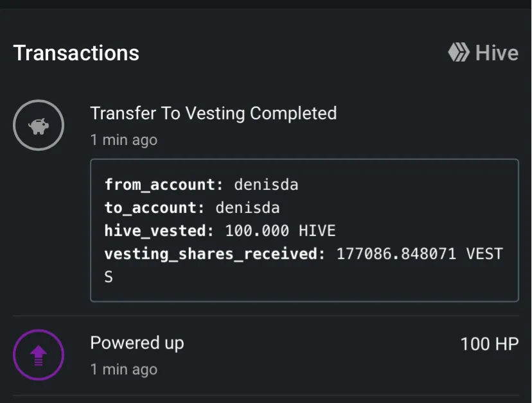
Task: Click the to_account field label
Action: tap(154, 208)
